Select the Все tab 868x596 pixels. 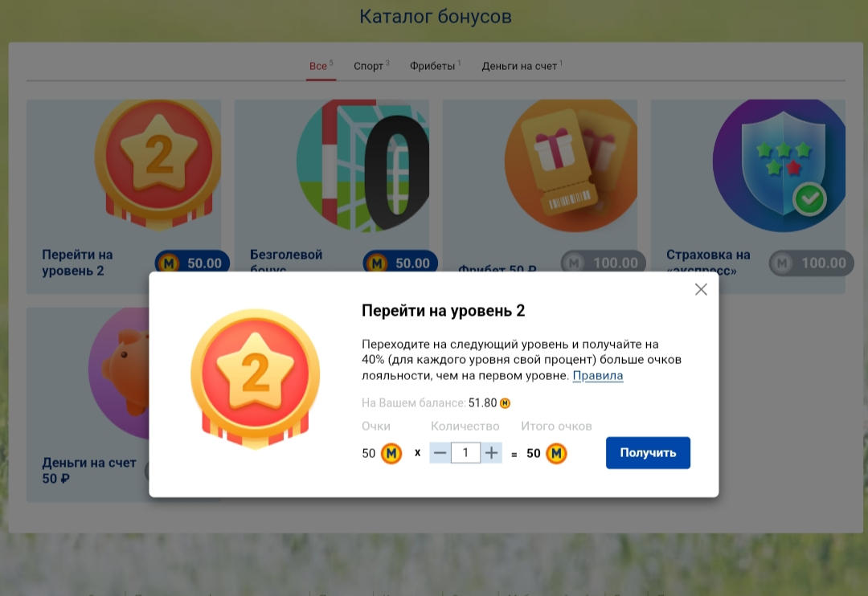tap(318, 66)
